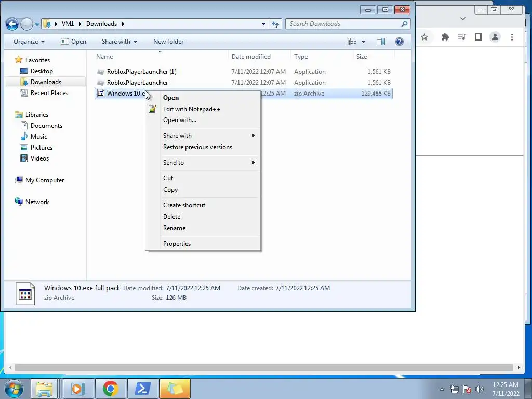The width and height of the screenshot is (532, 399).
Task: Show hidden system tray icons
Action: (x=442, y=389)
